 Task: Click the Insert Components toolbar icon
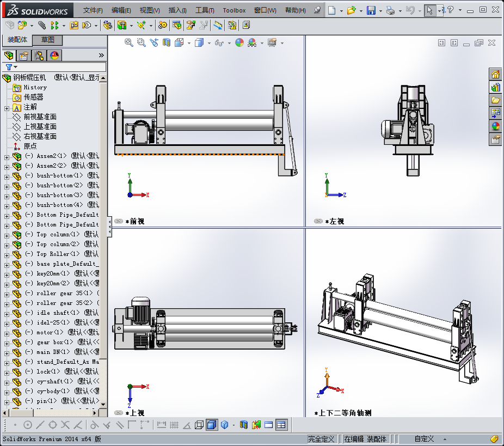point(22,25)
